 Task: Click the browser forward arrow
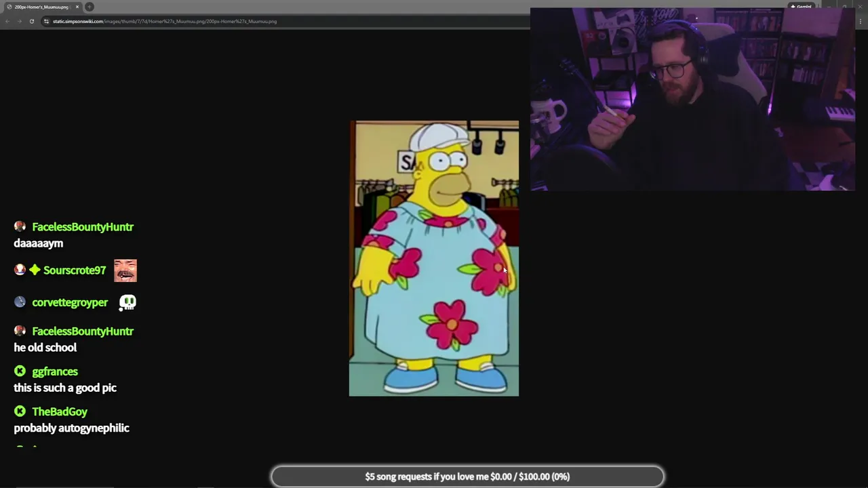pyautogui.click(x=19, y=21)
